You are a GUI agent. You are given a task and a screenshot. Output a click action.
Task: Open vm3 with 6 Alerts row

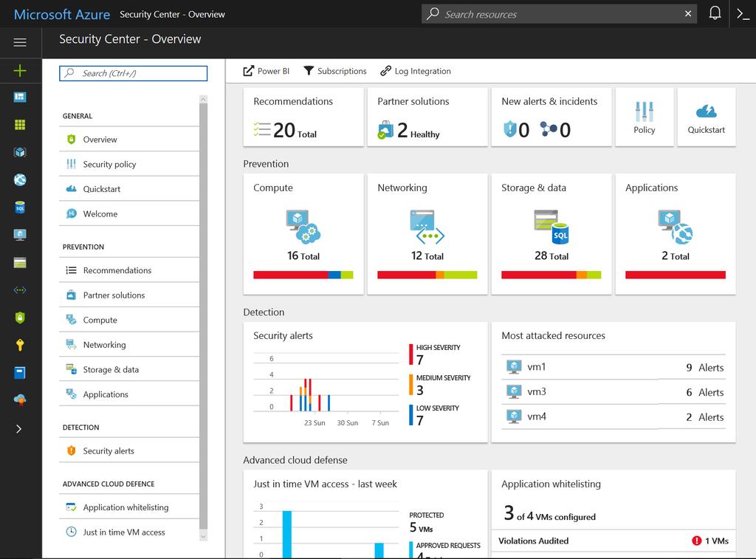point(614,392)
